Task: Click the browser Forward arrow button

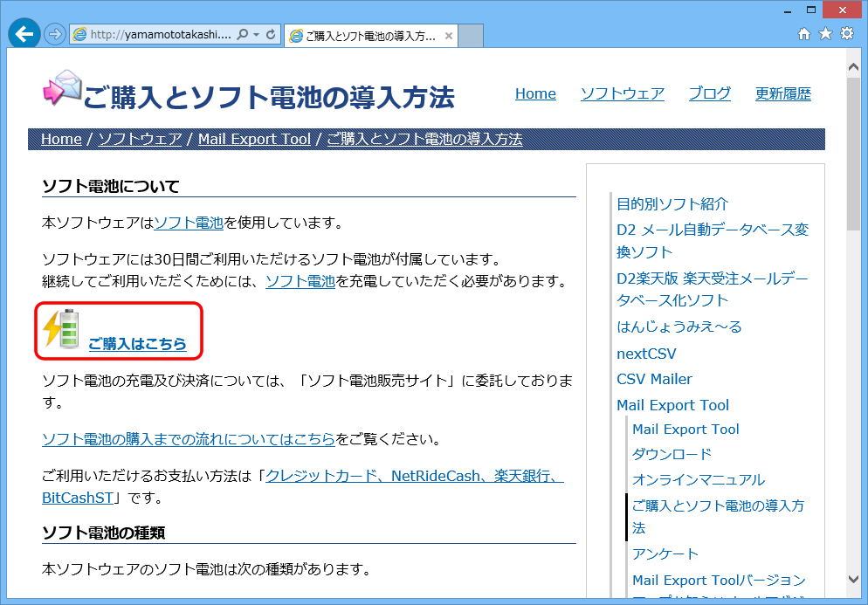Action: point(54,34)
